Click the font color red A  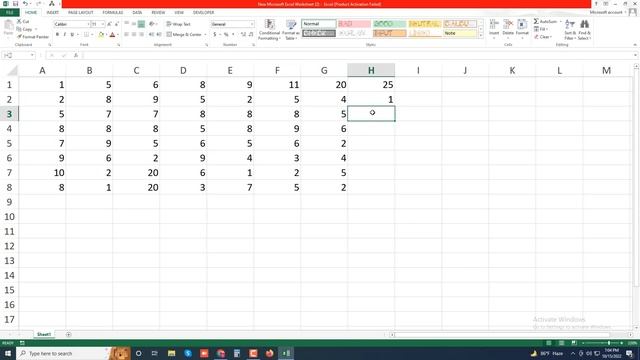[x=112, y=35]
